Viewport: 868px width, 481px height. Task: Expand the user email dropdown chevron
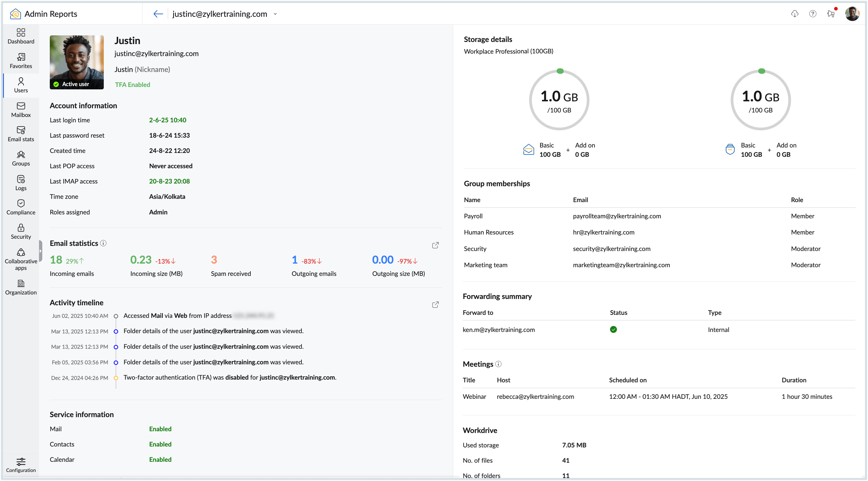[275, 14]
